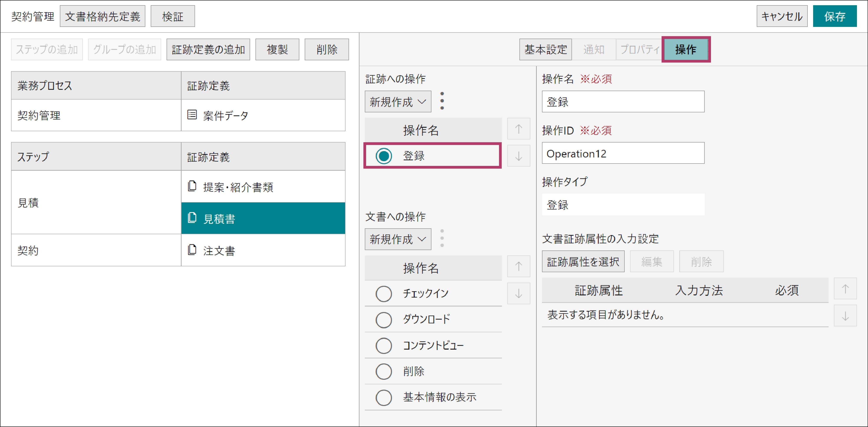The image size is (868, 427).
Task: Click the ステップの追加 button
Action: click(x=47, y=49)
